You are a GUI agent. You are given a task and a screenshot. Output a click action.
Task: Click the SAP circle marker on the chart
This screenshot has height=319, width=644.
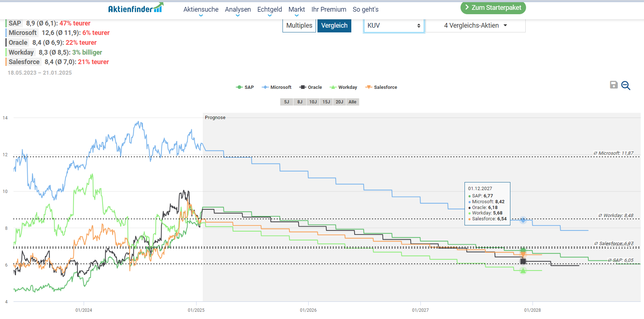tap(523, 251)
